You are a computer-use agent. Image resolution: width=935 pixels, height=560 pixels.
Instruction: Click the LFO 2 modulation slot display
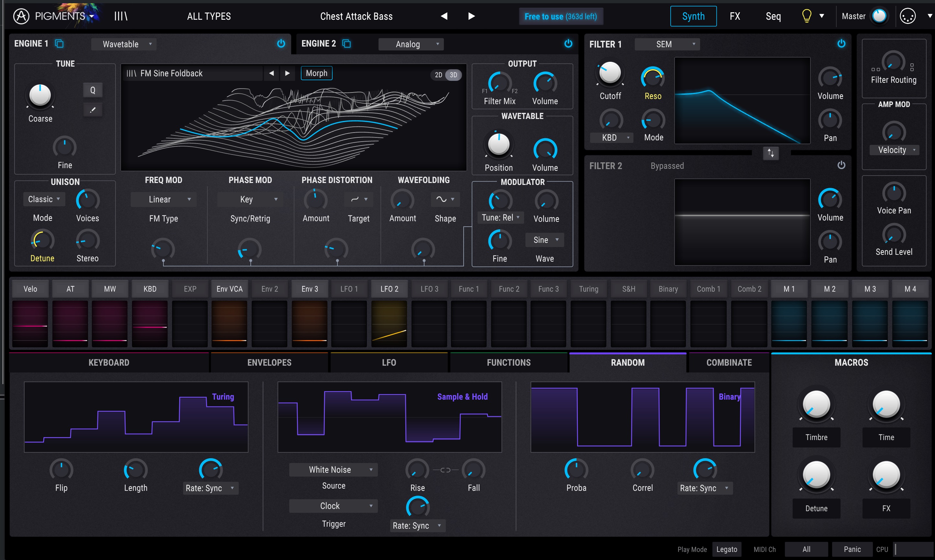pyautogui.click(x=389, y=323)
